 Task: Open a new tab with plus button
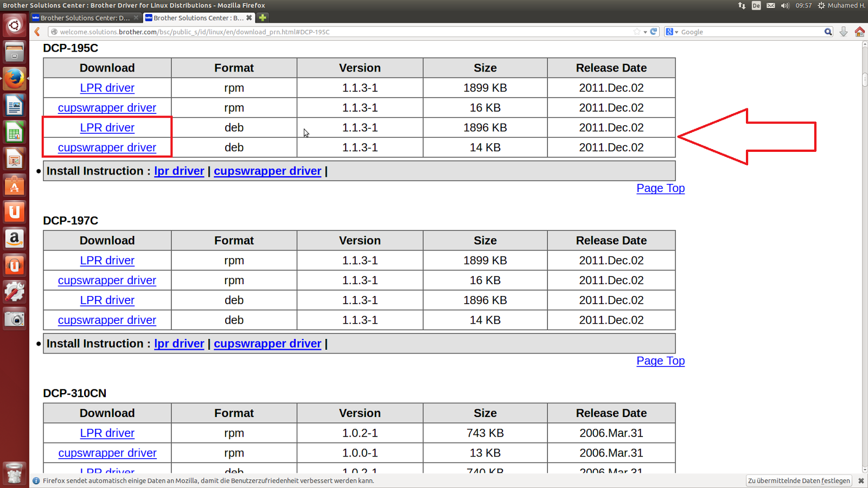(x=263, y=18)
